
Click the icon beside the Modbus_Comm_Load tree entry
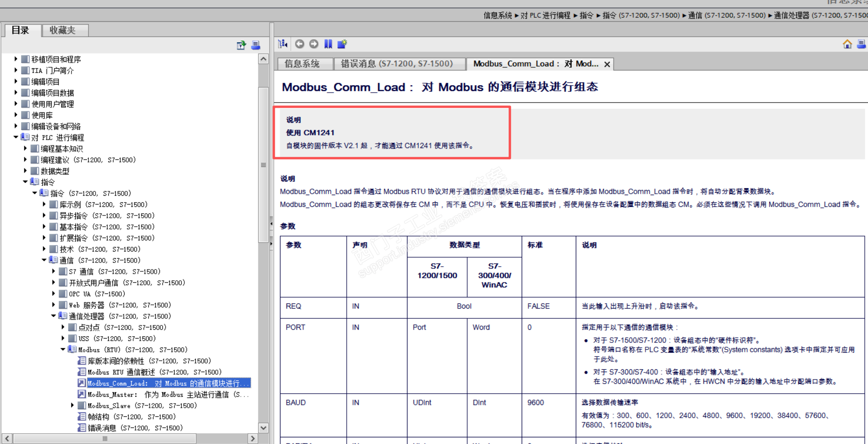(x=82, y=383)
